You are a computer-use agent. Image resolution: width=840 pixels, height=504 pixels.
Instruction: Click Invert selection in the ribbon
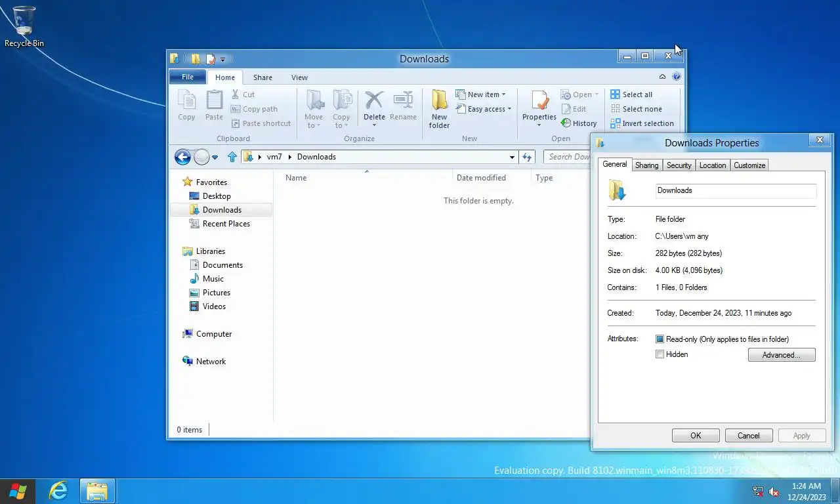click(x=642, y=123)
